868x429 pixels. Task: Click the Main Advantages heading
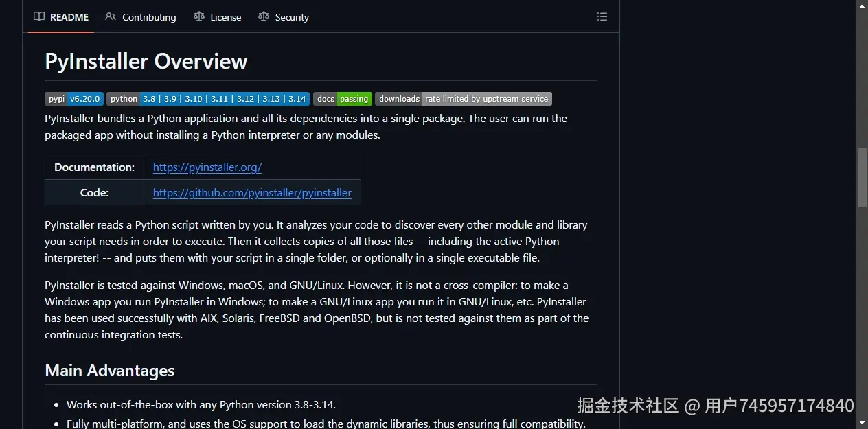(110, 371)
